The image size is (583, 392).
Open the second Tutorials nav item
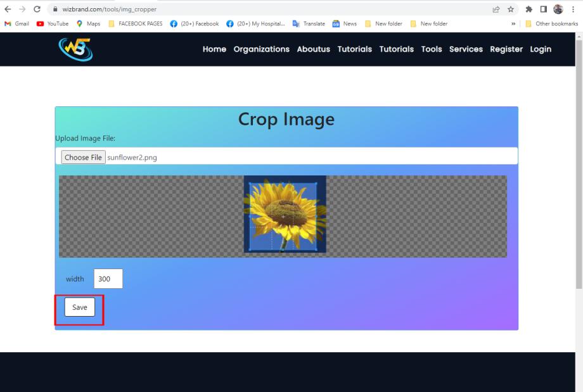point(396,49)
